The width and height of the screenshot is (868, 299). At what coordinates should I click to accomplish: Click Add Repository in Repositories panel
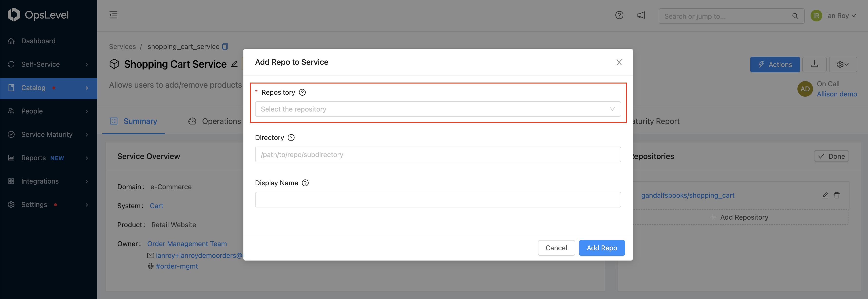coord(739,217)
